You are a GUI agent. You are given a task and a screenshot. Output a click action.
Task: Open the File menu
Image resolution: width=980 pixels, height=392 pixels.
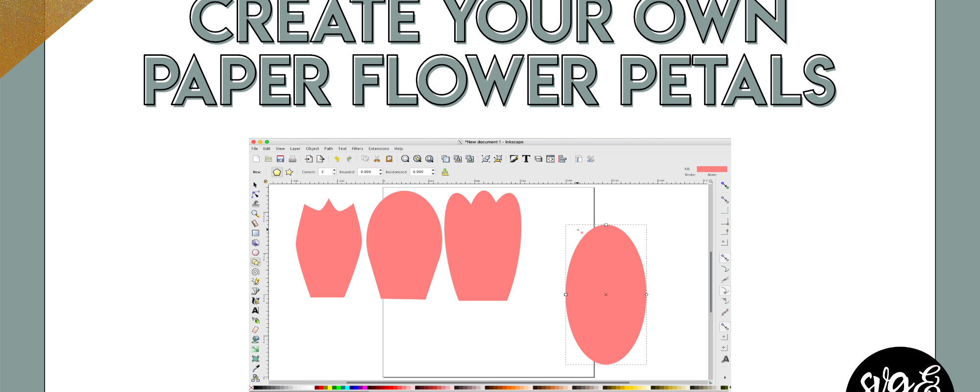point(255,148)
